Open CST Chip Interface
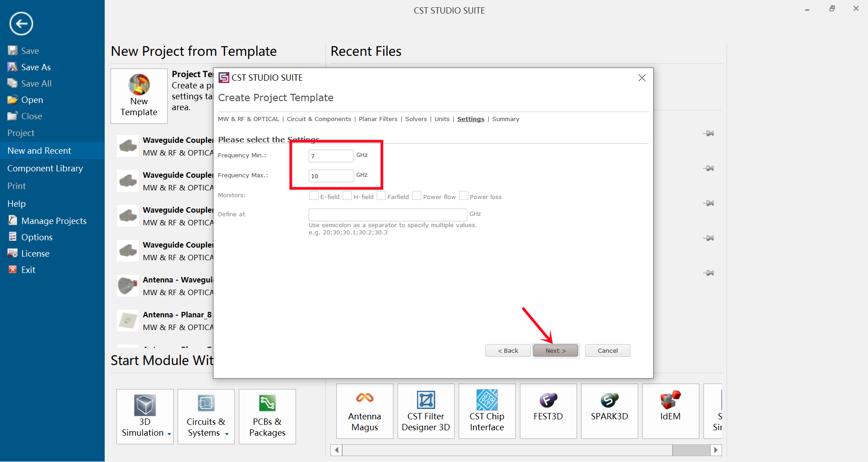Screen dimensions: 868x462 click(487, 411)
